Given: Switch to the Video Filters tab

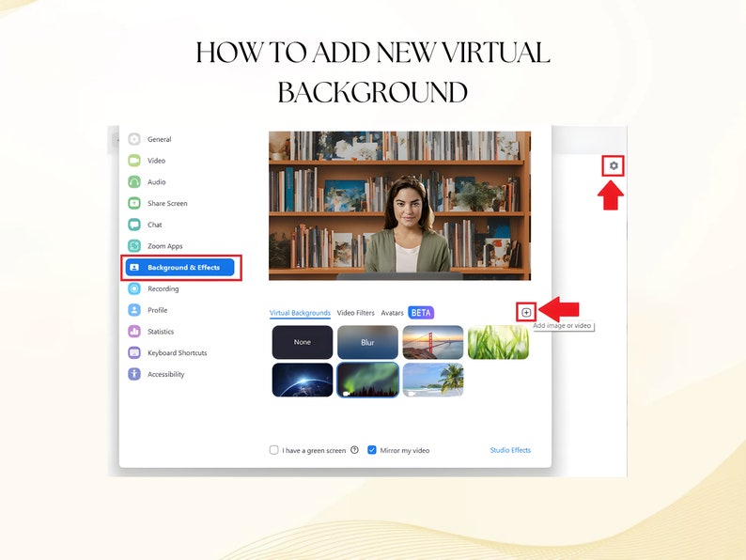Looking at the screenshot, I should [355, 313].
